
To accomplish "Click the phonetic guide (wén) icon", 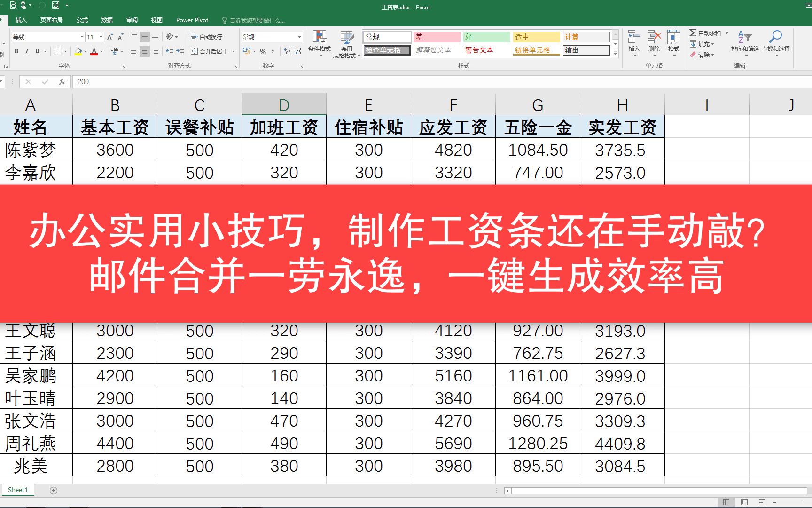I will tap(115, 51).
